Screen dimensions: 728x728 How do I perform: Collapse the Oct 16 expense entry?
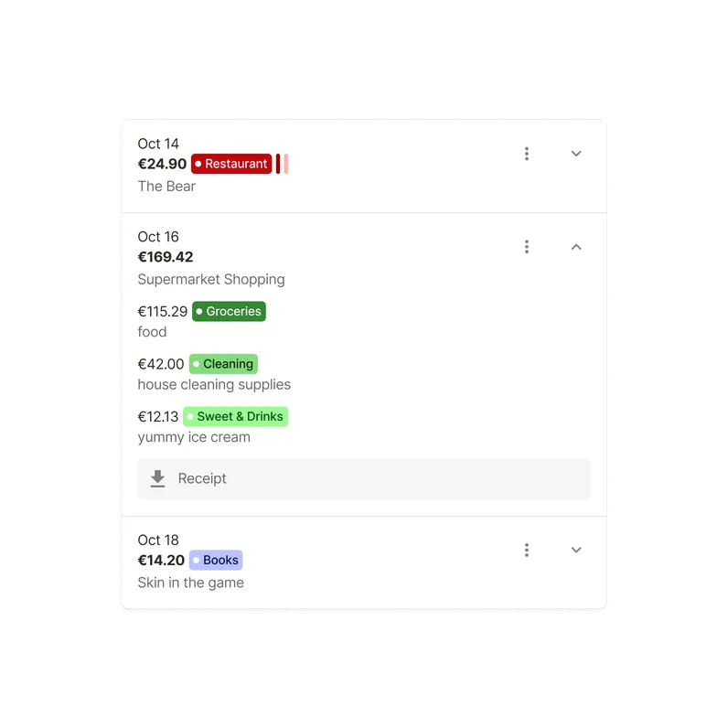pos(576,247)
